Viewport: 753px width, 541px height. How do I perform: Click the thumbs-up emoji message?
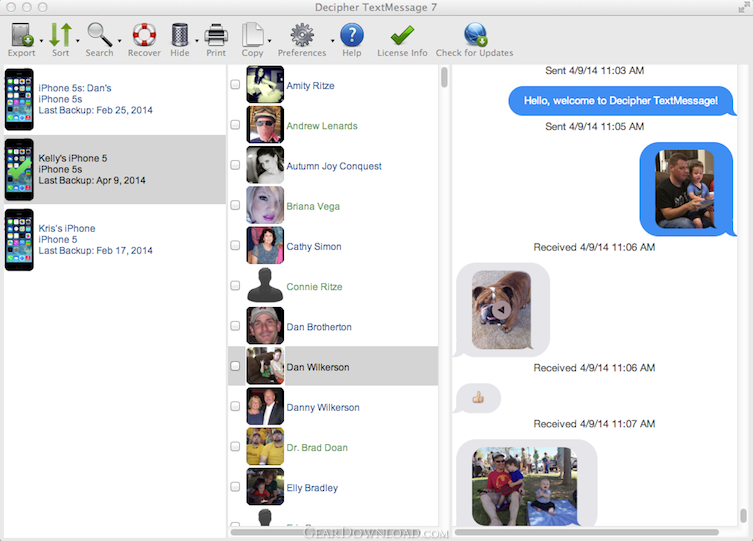click(478, 397)
